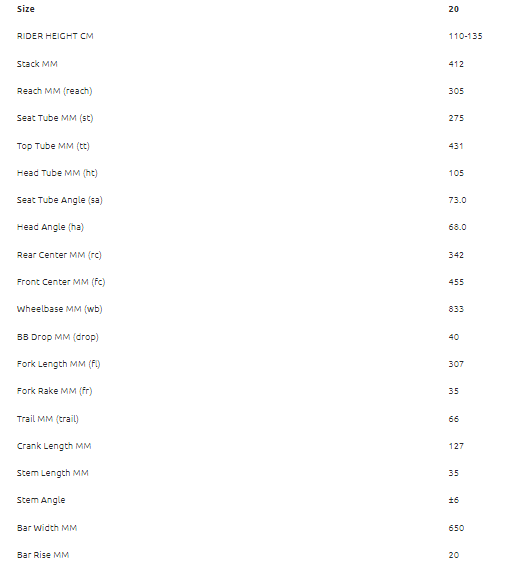Select the size 20 column header

[x=454, y=9]
